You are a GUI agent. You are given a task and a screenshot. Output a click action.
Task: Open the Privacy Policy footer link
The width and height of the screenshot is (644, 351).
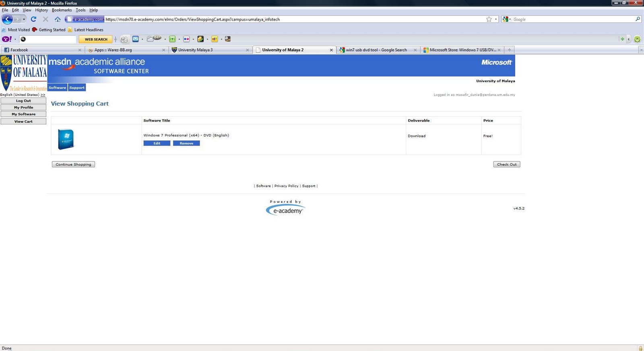287,186
